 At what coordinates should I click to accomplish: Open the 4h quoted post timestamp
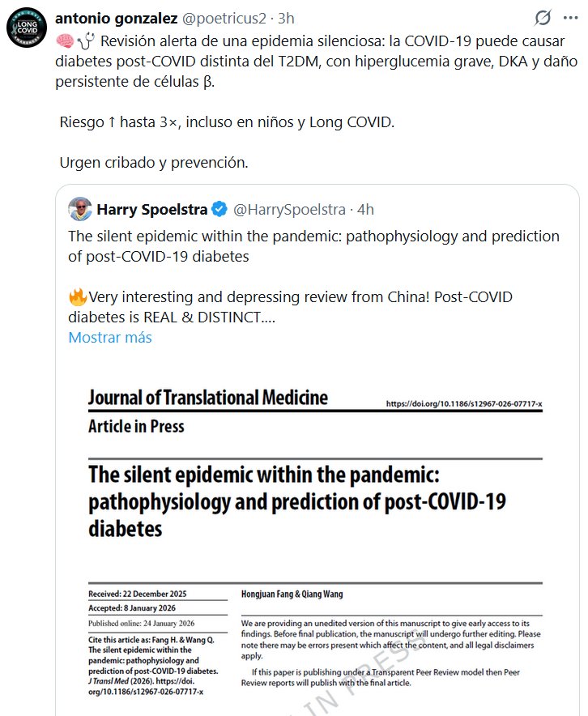coord(365,210)
